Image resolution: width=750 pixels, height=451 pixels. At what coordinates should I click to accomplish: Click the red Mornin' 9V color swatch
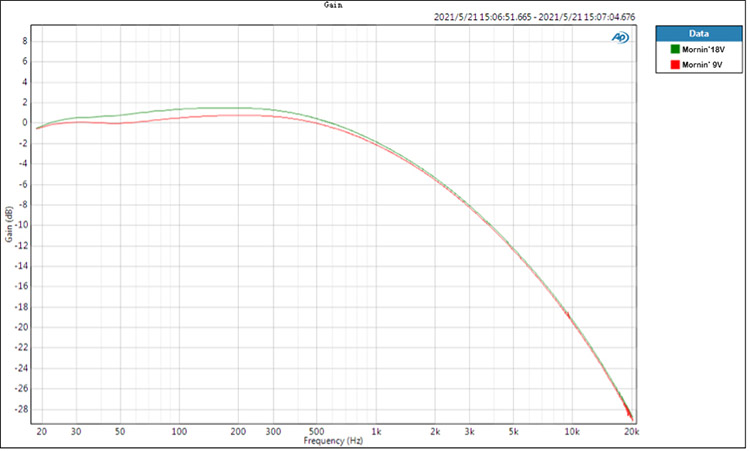coord(674,65)
